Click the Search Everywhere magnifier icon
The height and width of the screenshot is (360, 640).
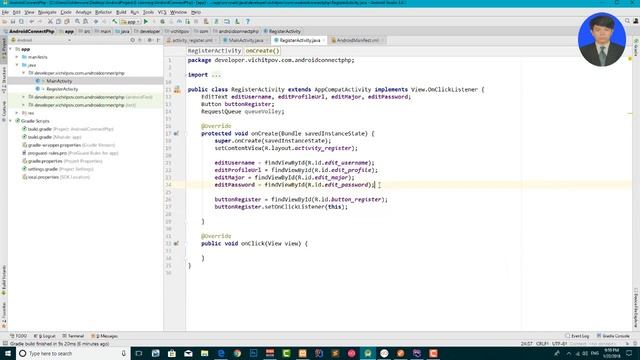coord(627,21)
